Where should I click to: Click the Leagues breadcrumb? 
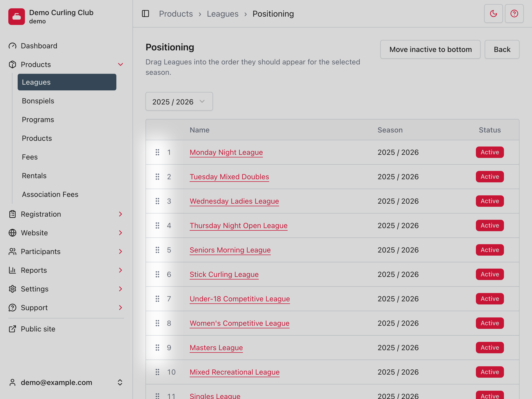point(223,14)
